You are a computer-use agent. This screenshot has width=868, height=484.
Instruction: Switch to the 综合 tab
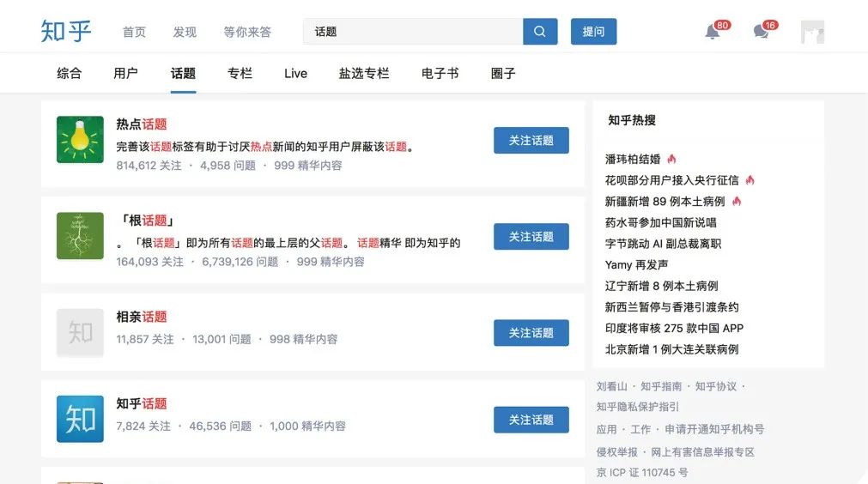70,73
